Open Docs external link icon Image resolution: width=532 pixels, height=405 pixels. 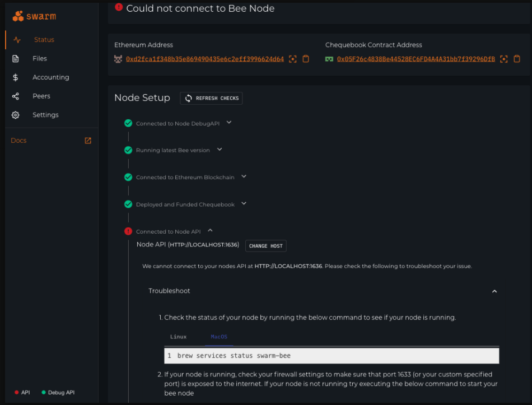point(88,141)
